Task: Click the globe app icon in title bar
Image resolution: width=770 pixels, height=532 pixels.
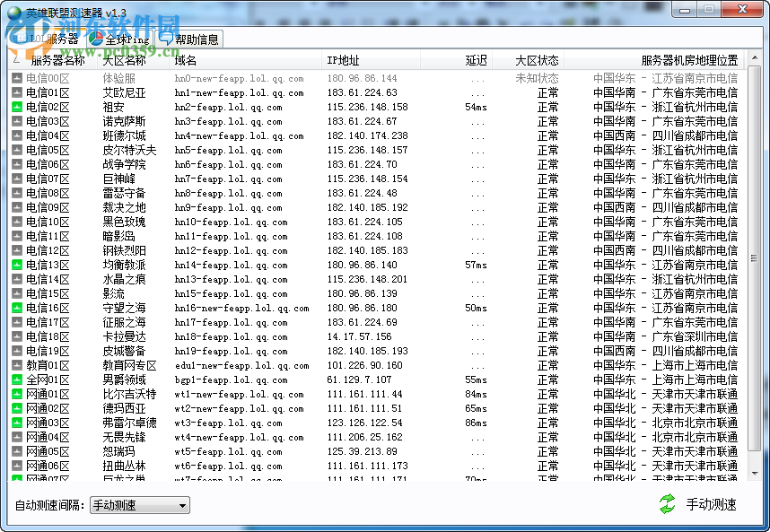Action: [14, 13]
